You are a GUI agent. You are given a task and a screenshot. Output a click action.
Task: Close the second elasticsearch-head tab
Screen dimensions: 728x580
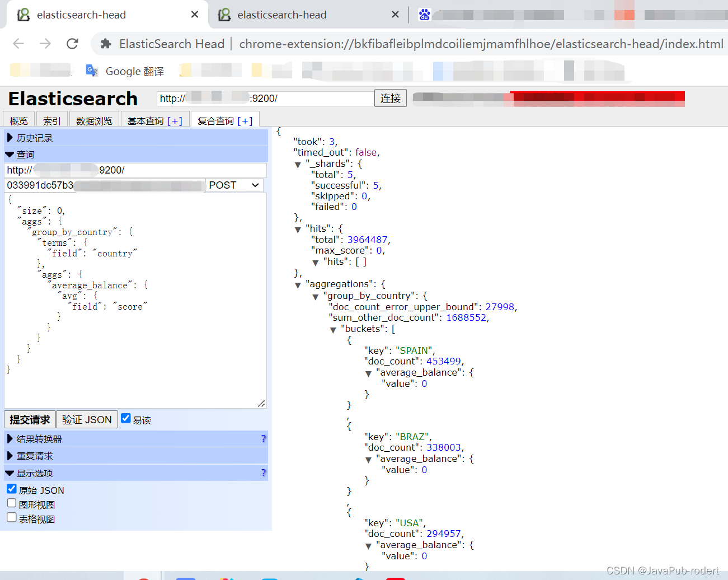click(395, 15)
